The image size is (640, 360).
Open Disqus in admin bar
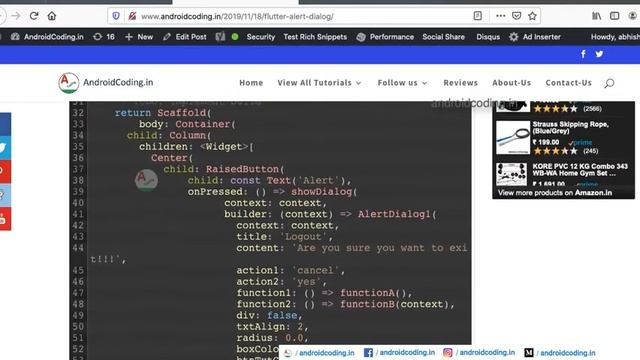pyautogui.click(x=488, y=37)
